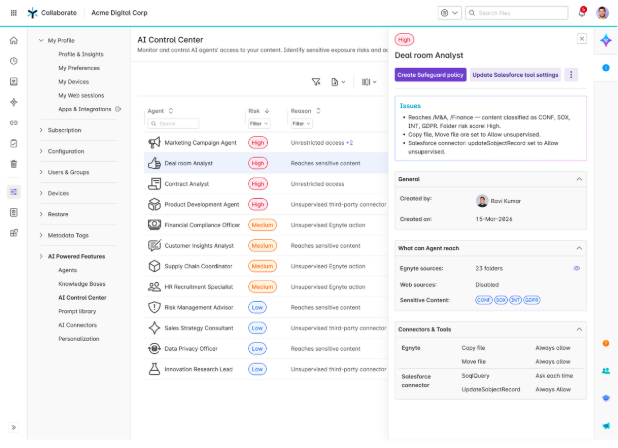Sort table by Risk arrow
Viewport: 618px width, 448px height.
click(x=267, y=111)
